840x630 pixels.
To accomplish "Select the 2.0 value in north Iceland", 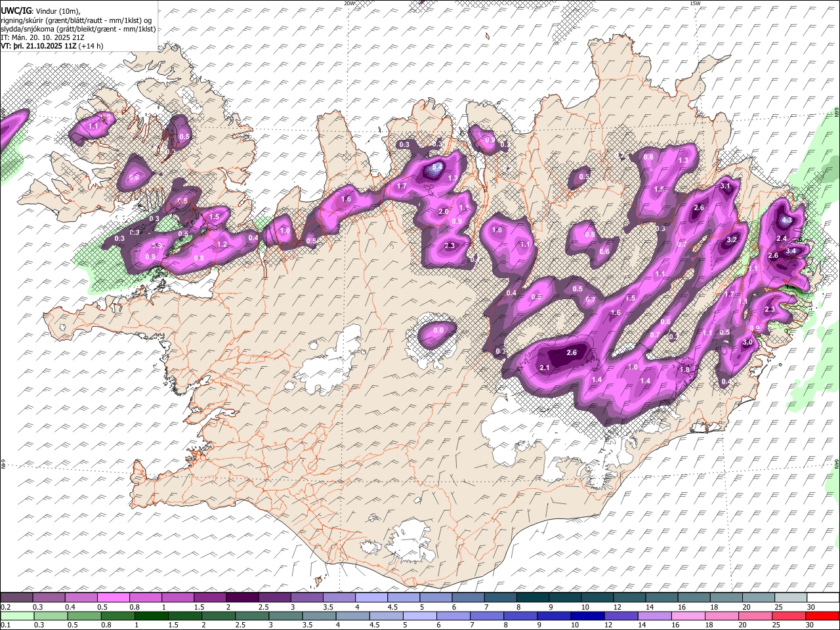I will (444, 212).
